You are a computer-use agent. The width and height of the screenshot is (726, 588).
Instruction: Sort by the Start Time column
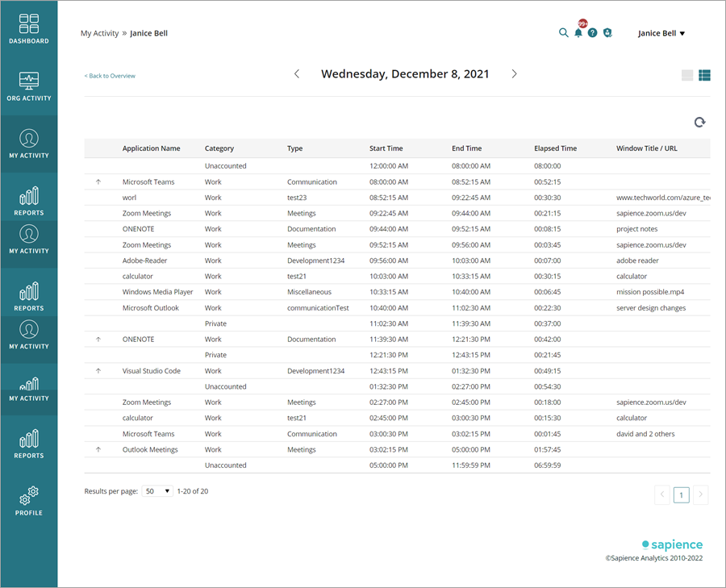386,148
